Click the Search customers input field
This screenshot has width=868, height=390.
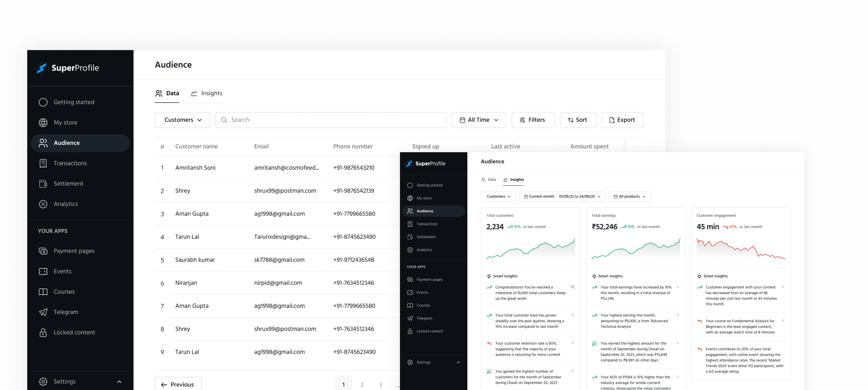pyautogui.click(x=331, y=120)
